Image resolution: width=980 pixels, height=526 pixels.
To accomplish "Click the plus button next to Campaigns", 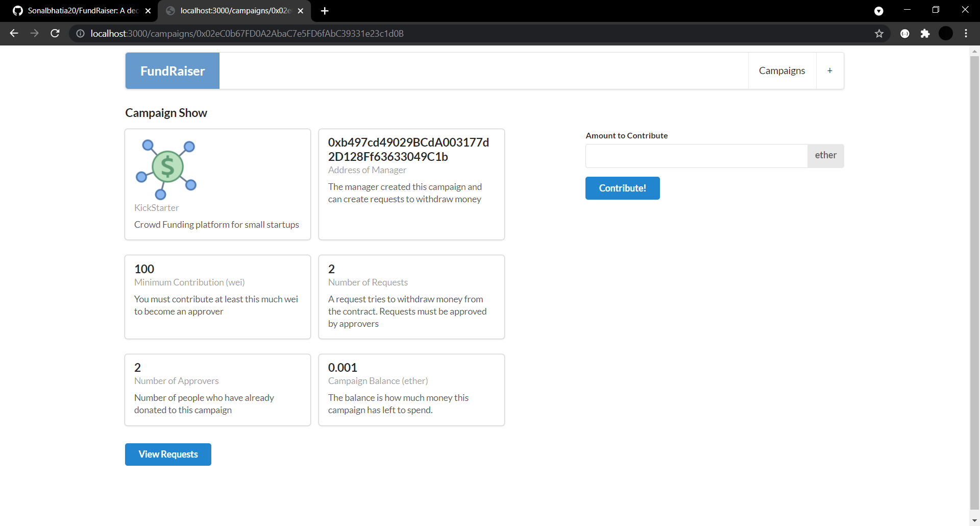I will (829, 70).
